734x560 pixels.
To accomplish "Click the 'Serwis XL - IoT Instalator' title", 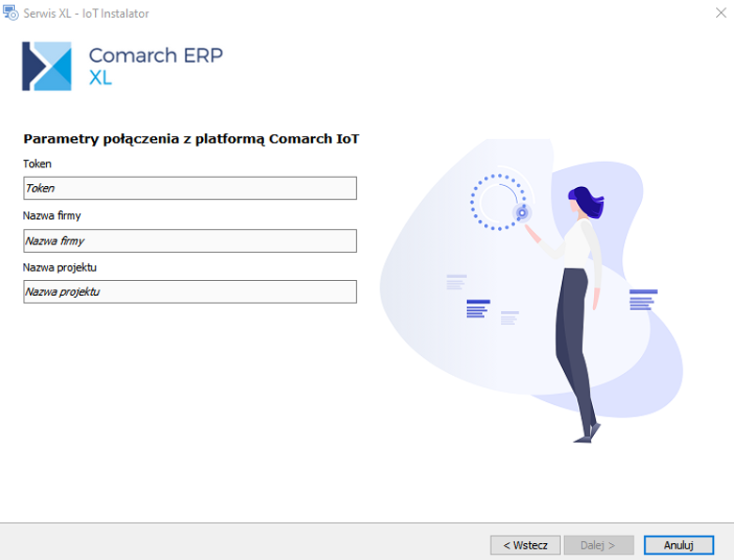I will pyautogui.click(x=86, y=13).
